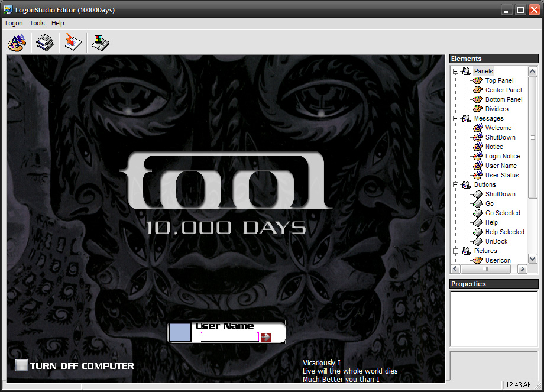544x392 pixels.
Task: Click the Elements list scroll down arrow
Action: (533, 258)
